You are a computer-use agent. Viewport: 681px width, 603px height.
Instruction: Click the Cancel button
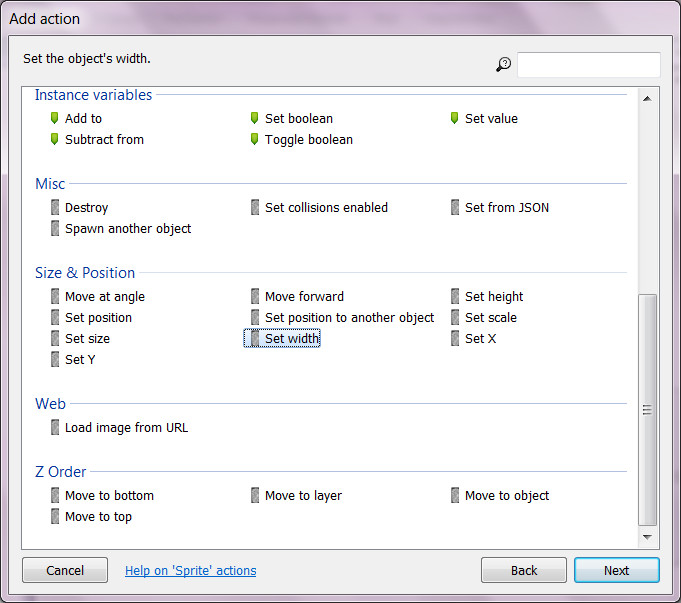coord(65,571)
